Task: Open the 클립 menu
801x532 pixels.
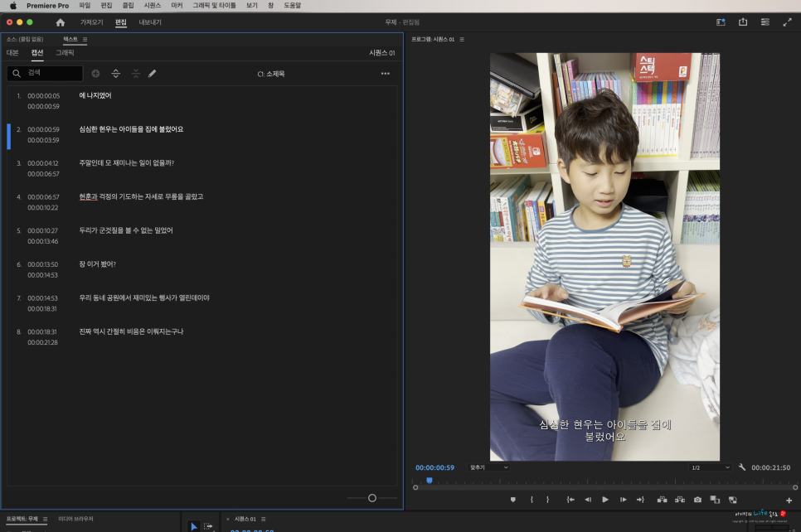Action: point(128,6)
